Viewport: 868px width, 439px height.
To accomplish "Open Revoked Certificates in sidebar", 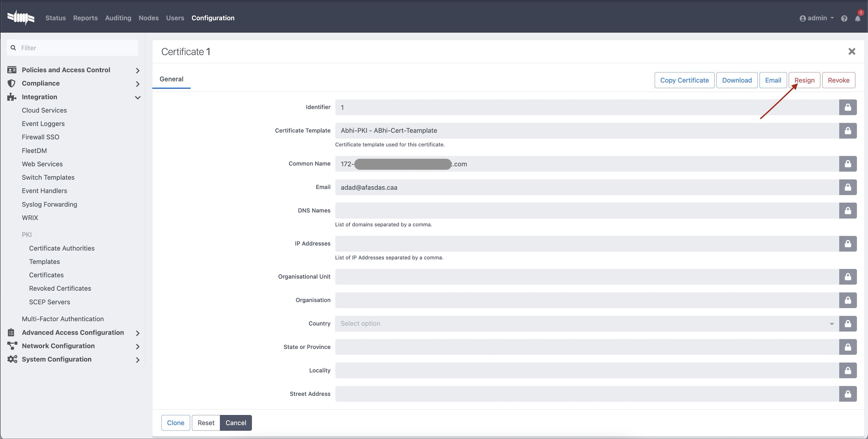I will coord(60,288).
